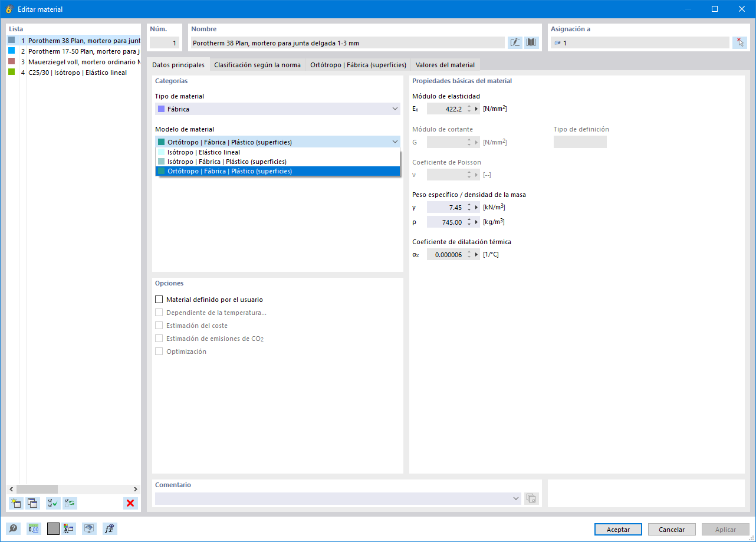This screenshot has width=756, height=542.
Task: Click the color and text display settings icon
Action: coord(69,528)
